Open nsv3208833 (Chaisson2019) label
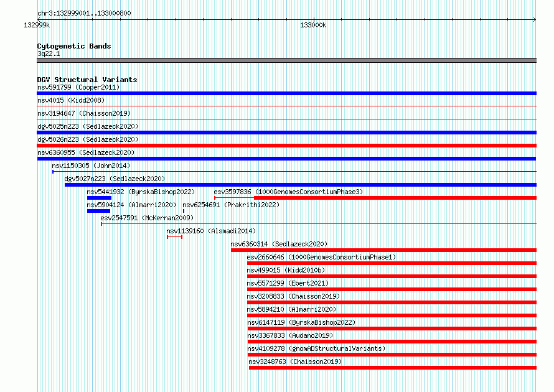This screenshot has width=554, height=392. pyautogui.click(x=294, y=296)
